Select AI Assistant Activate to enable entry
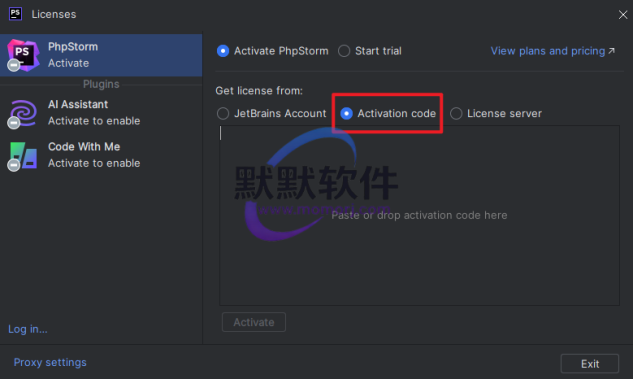This screenshot has width=633, height=379. 101,113
